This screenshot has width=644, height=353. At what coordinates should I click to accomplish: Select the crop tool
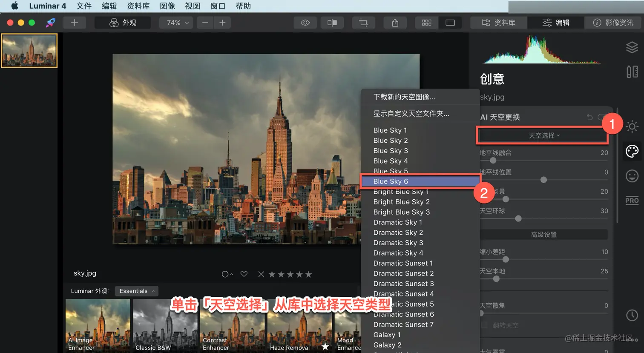(363, 23)
